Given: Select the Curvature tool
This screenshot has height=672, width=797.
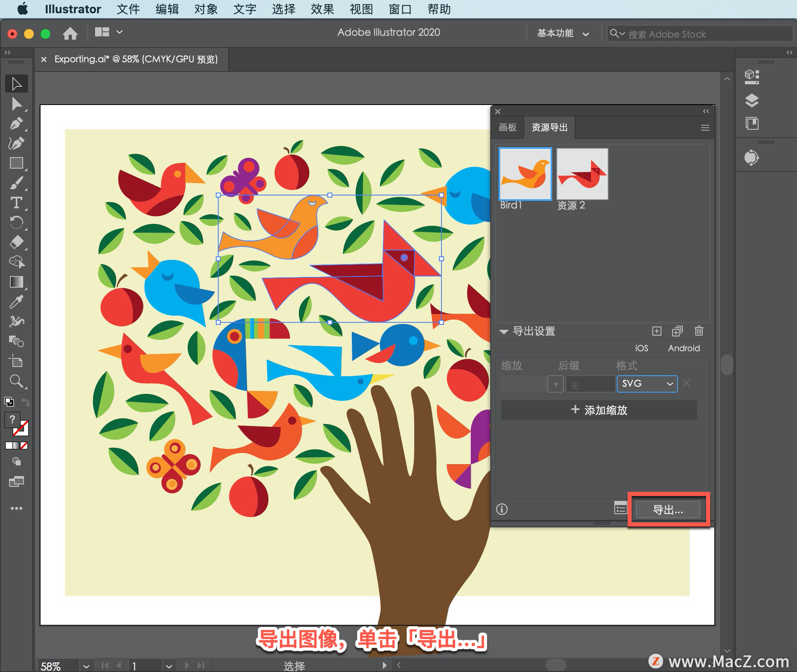Looking at the screenshot, I should point(17,143).
